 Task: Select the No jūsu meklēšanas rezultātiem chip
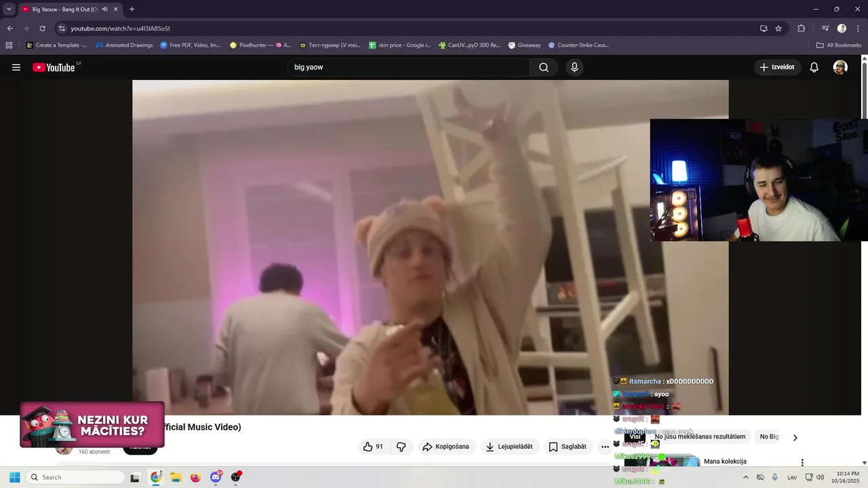(700, 436)
